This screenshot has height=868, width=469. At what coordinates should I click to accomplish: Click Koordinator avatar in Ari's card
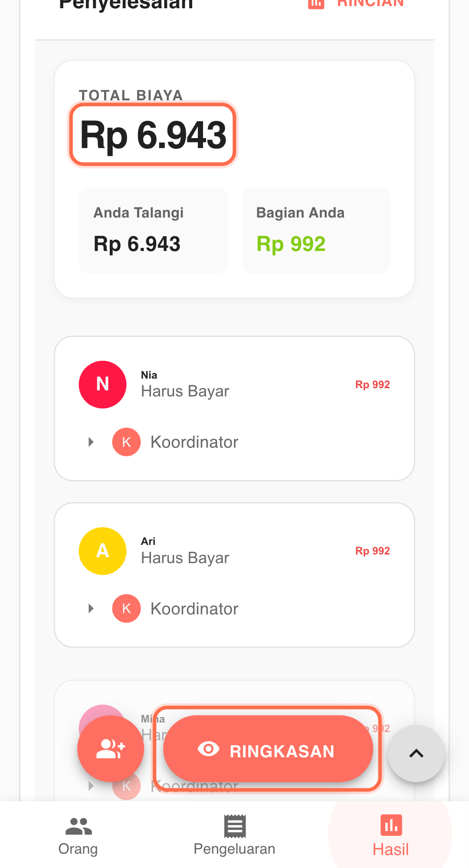(126, 608)
